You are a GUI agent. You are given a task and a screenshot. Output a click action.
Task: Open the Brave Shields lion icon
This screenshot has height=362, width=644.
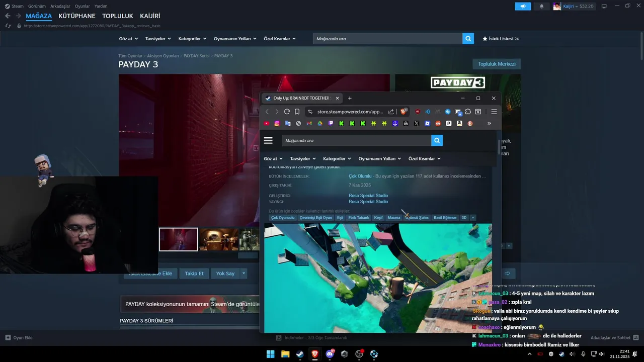pyautogui.click(x=404, y=112)
